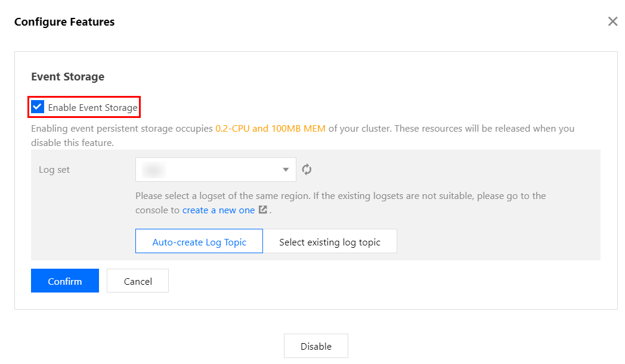Click the Log set dropdown arrow

point(285,170)
